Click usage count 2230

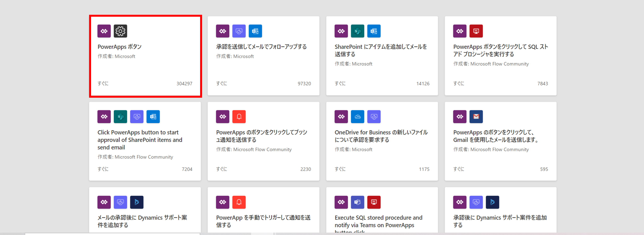point(306,169)
